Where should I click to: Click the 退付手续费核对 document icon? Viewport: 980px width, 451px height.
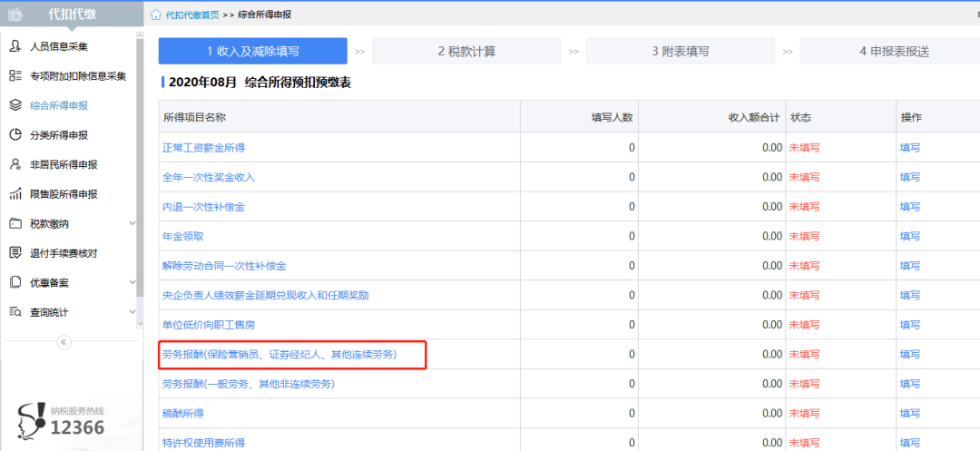15,253
